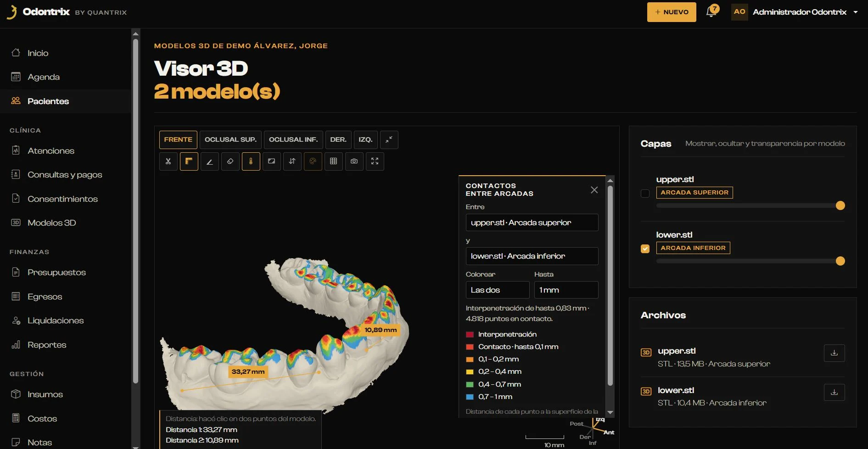
Task: Click the 33,27 mm measurement label
Action: pos(248,371)
